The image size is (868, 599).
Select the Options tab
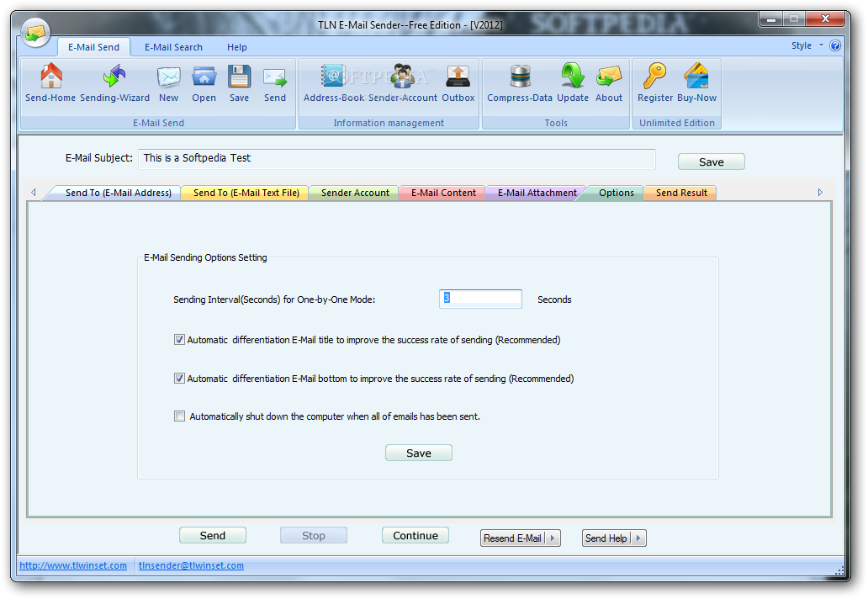tap(616, 193)
